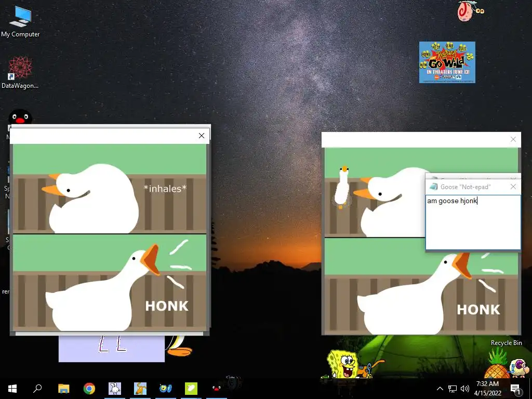Open File Explorer from taskbar
Screen dimensions: 532x399
[x=63, y=389]
